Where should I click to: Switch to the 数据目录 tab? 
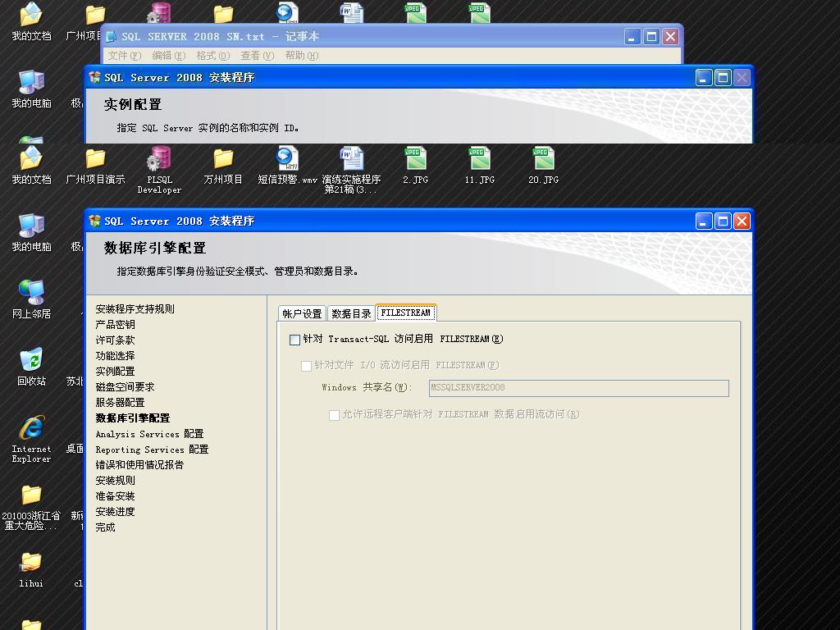351,313
